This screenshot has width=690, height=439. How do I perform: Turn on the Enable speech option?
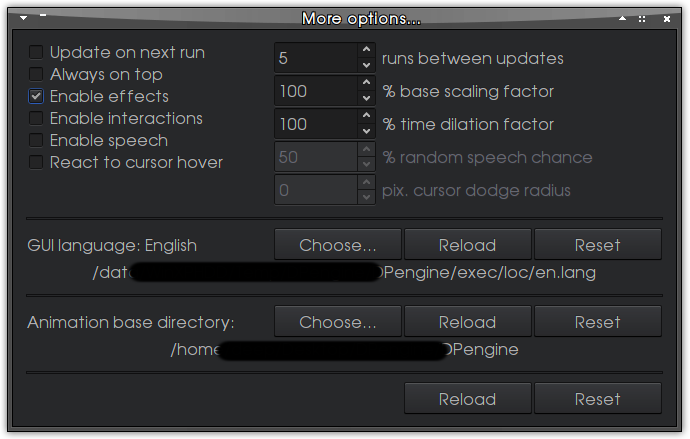pyautogui.click(x=36, y=140)
